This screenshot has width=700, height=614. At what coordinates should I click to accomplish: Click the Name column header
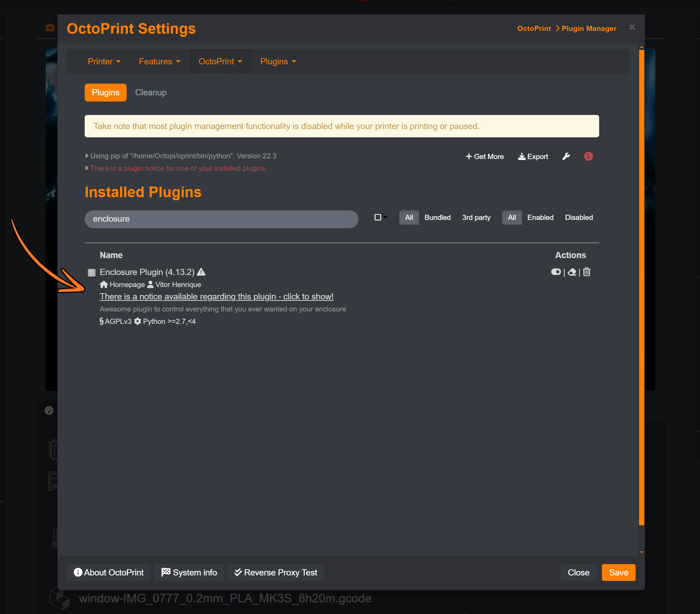(x=111, y=255)
